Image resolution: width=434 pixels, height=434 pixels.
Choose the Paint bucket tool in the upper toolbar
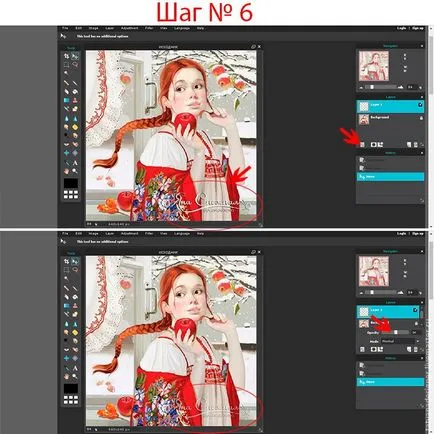click(75, 92)
